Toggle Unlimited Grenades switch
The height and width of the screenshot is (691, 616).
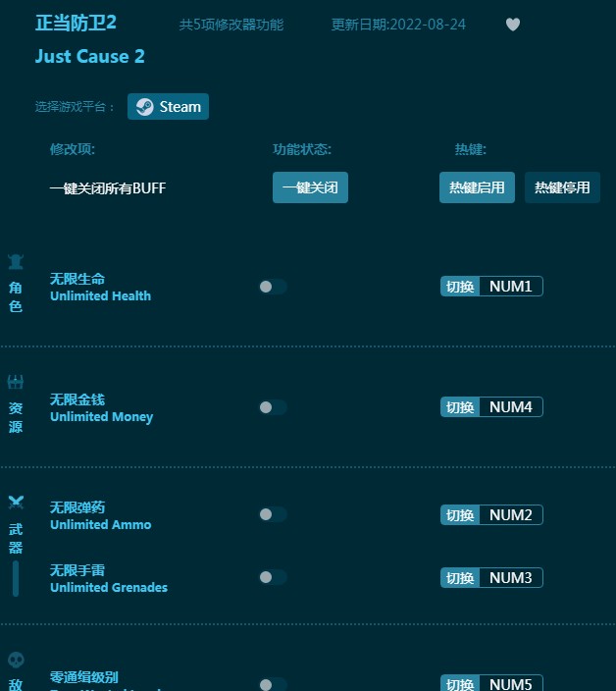click(273, 577)
